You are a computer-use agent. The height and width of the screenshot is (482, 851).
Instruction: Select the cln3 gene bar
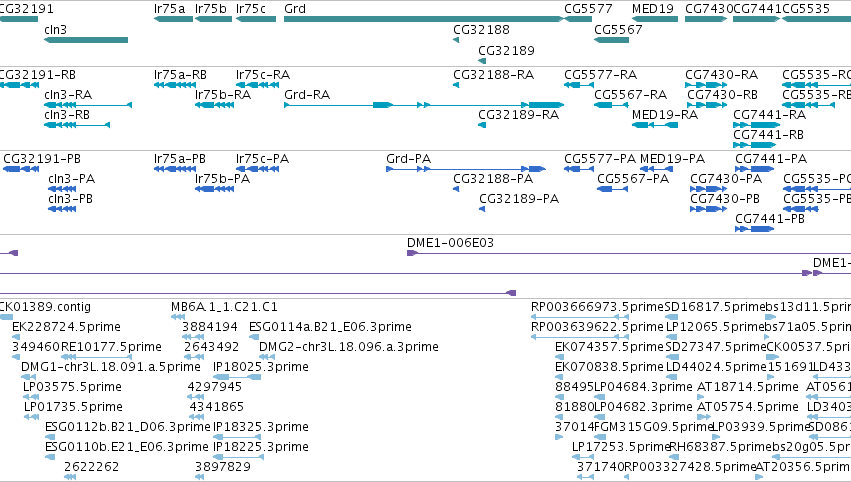(86, 40)
